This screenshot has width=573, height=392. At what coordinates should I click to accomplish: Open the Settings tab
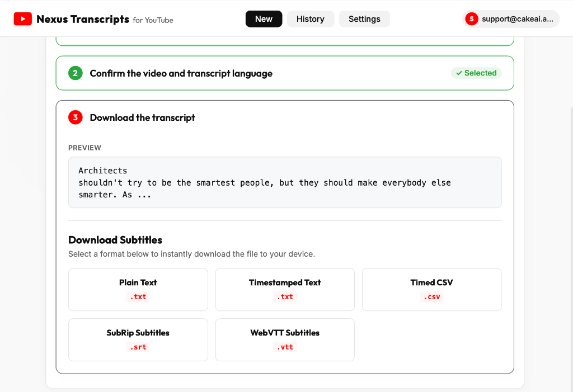[364, 19]
